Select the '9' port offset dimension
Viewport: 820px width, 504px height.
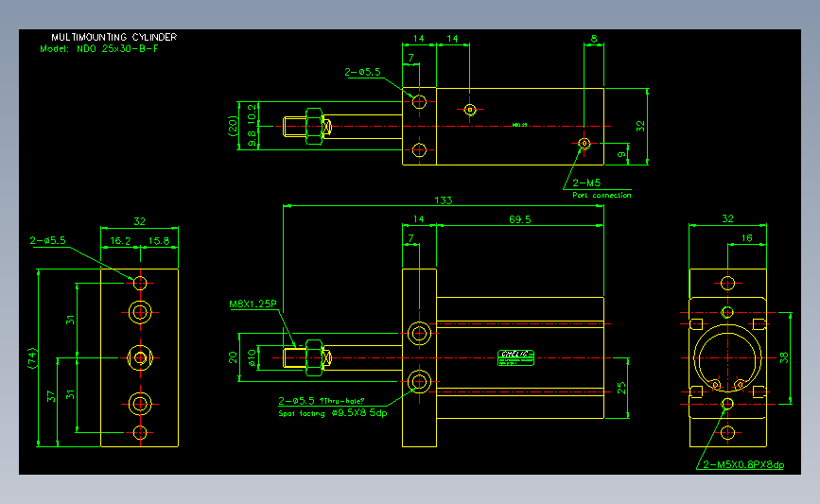620,154
